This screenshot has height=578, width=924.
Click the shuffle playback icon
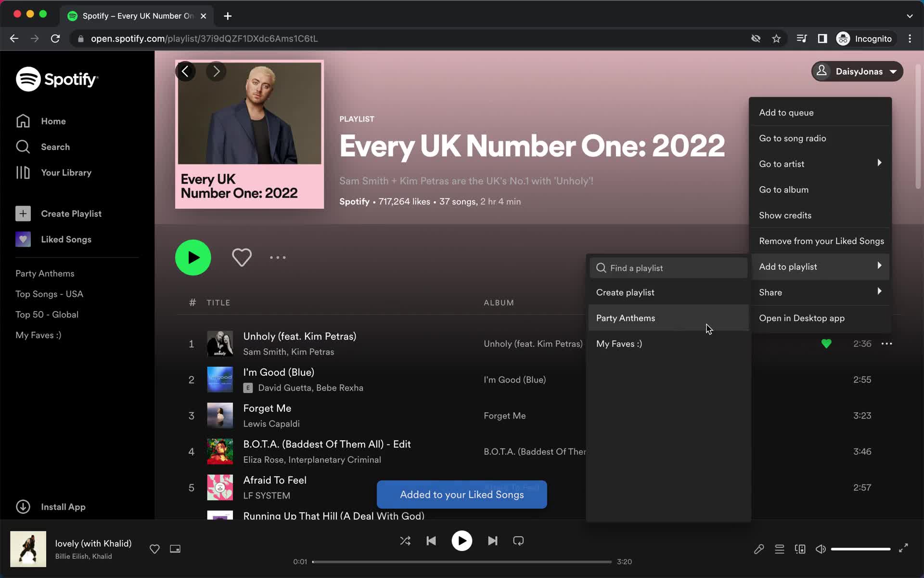(405, 541)
